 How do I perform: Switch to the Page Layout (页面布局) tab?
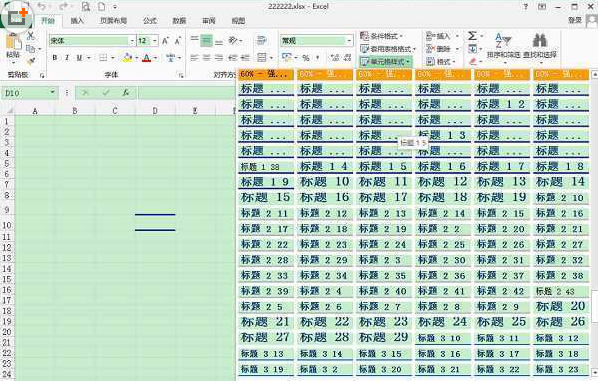coord(113,21)
